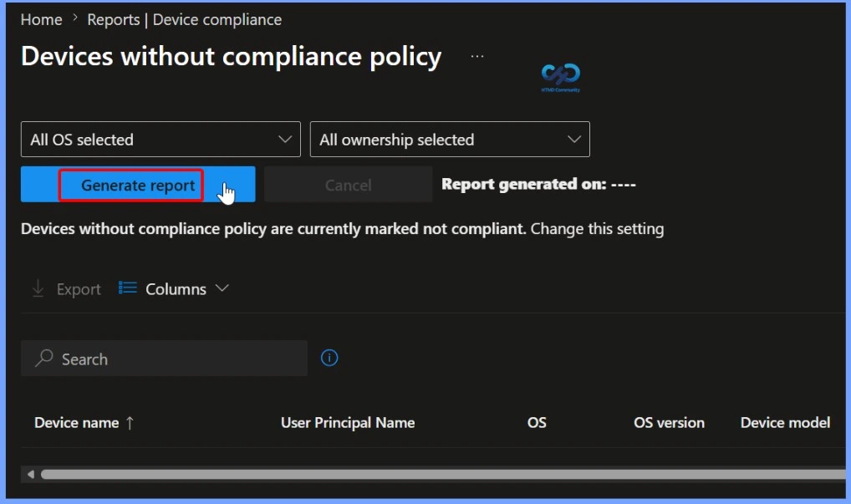The width and height of the screenshot is (851, 504).
Task: Click the Export label
Action: (x=79, y=289)
